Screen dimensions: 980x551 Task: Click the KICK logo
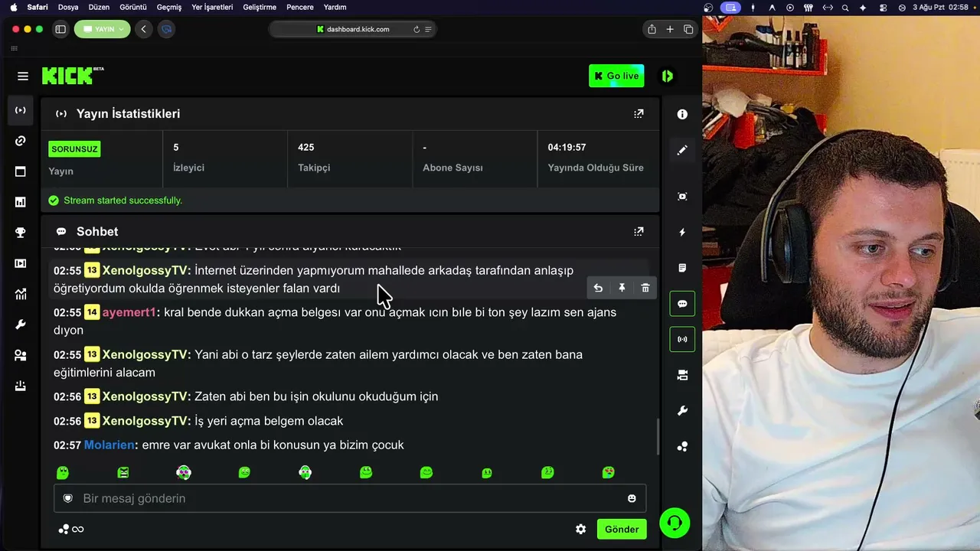73,75
